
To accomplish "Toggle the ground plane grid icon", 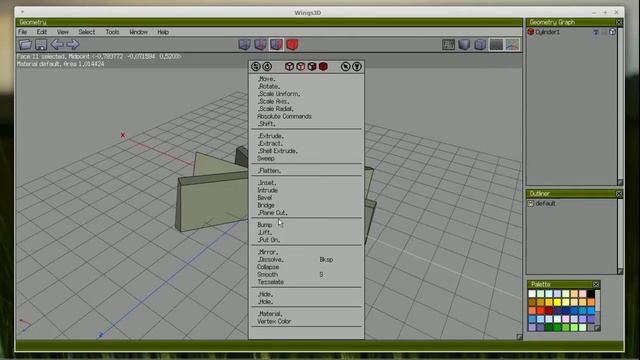I will pos(448,44).
